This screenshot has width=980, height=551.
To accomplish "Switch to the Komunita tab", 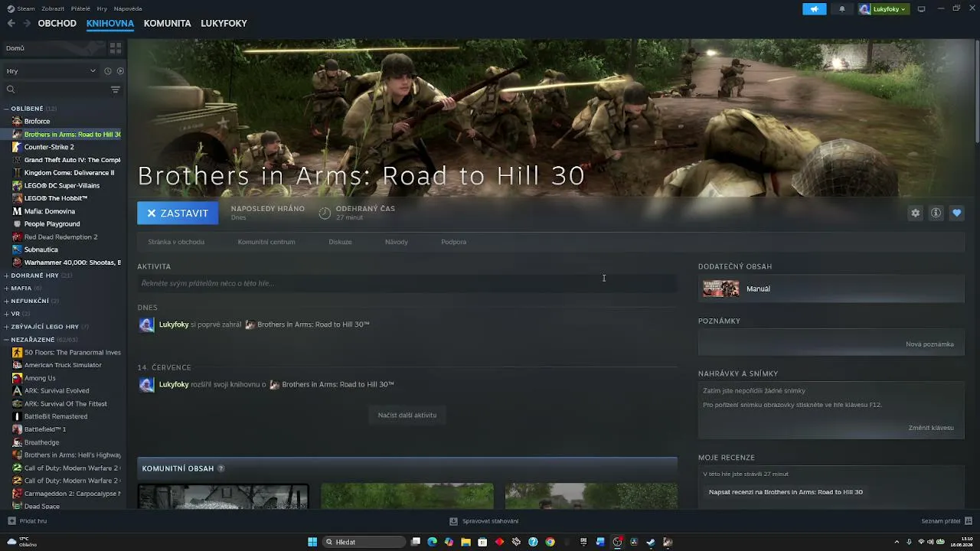I will pyautogui.click(x=167, y=24).
